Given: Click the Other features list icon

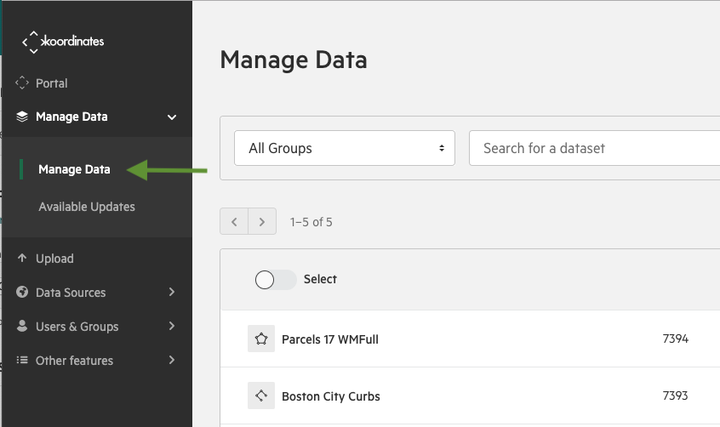Looking at the screenshot, I should coord(22,360).
